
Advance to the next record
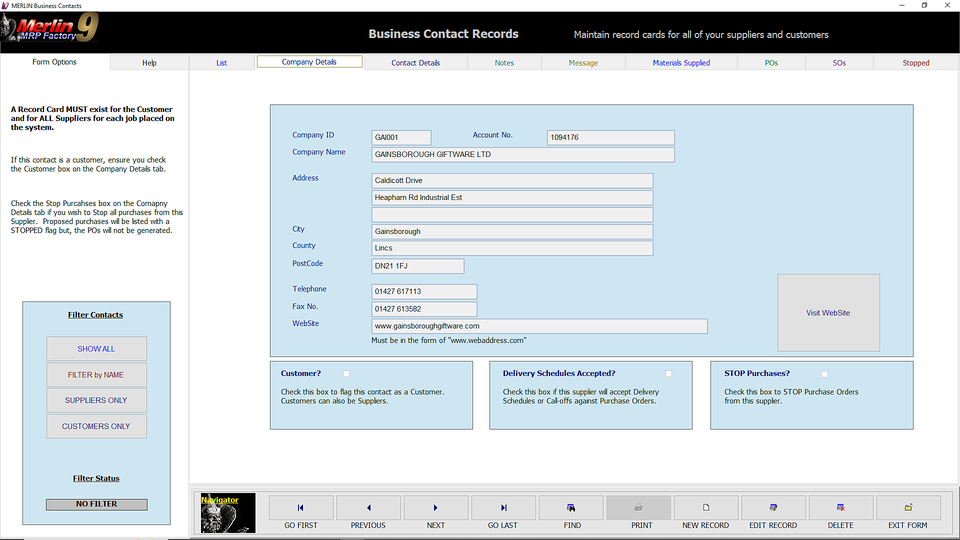click(435, 508)
